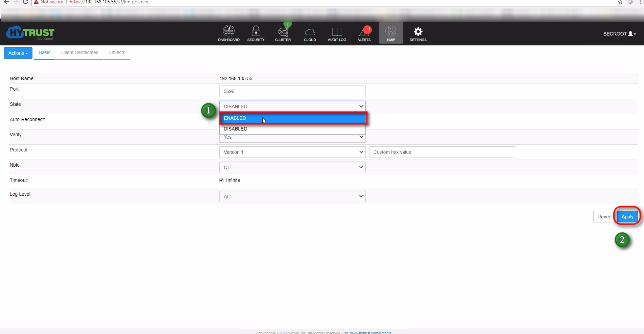Click the Revert button
644x334 pixels.
604,217
